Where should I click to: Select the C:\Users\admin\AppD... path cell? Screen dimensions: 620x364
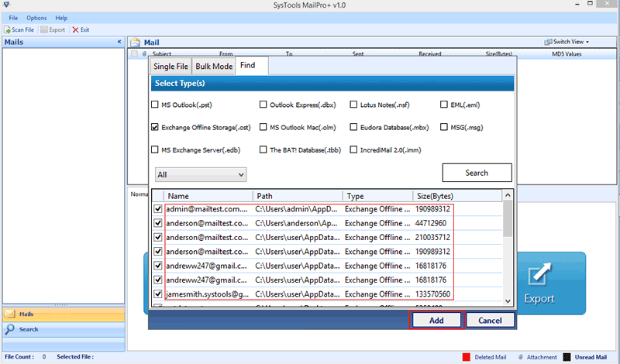tap(296, 209)
